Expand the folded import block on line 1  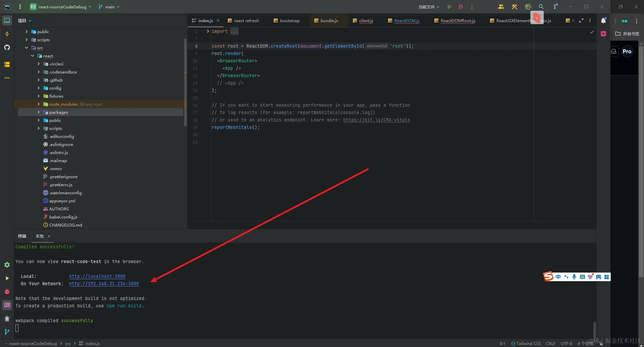(x=208, y=31)
